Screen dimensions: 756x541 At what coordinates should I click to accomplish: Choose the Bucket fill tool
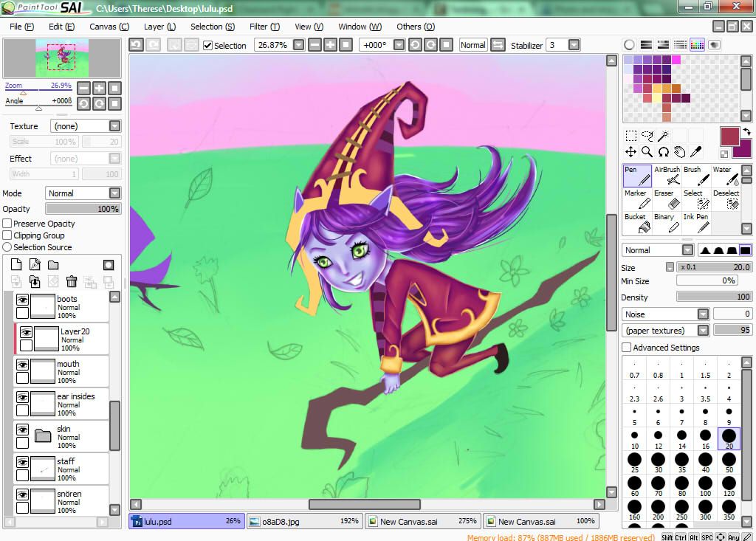tap(636, 223)
